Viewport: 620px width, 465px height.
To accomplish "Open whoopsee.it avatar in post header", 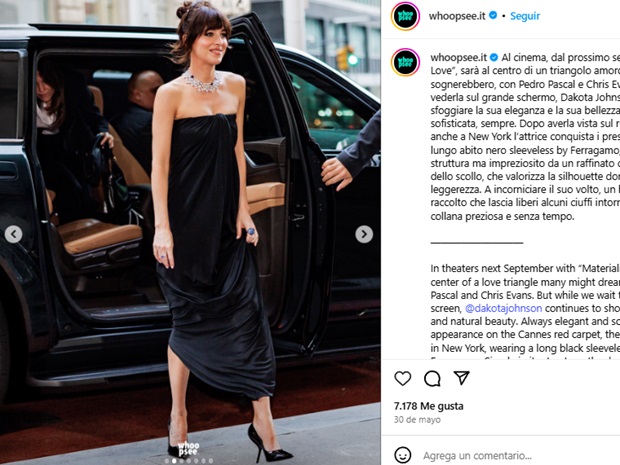I will pos(405,16).
